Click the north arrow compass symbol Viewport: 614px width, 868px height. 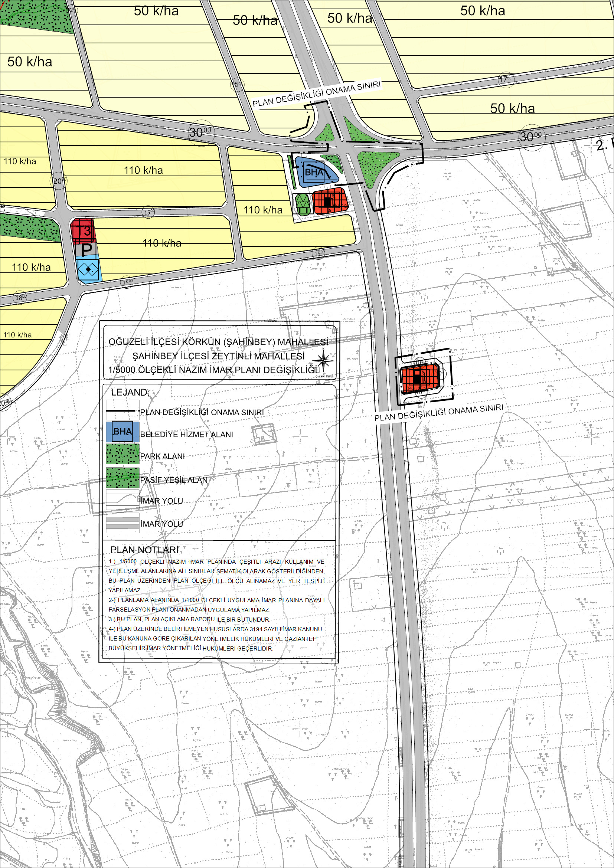tap(324, 360)
